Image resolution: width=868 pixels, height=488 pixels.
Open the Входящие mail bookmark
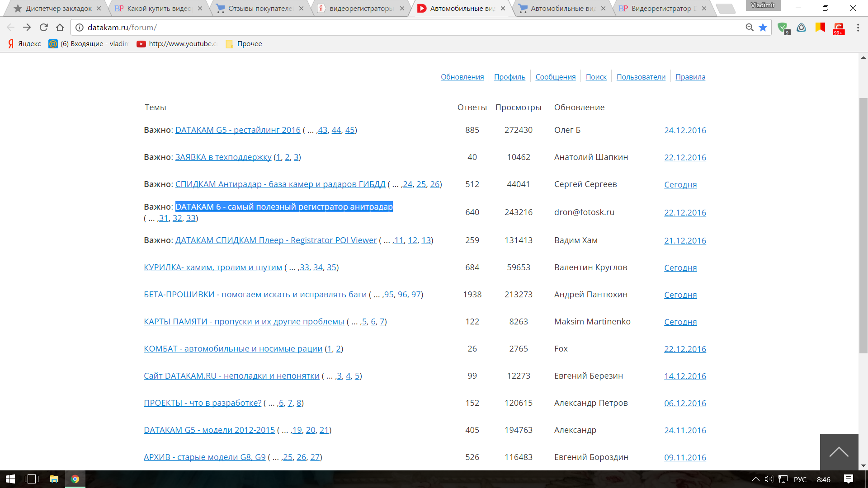89,44
